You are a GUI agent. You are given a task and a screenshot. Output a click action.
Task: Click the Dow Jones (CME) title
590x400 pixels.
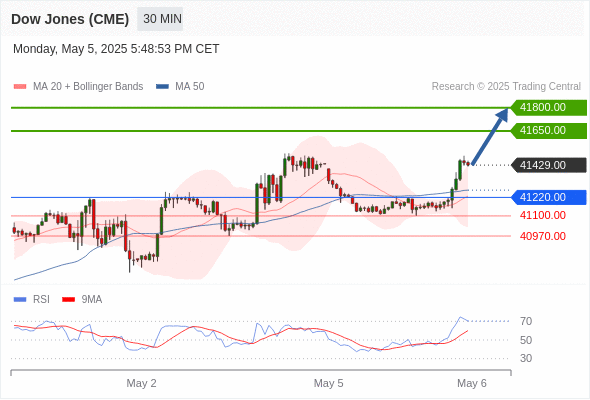70,19
